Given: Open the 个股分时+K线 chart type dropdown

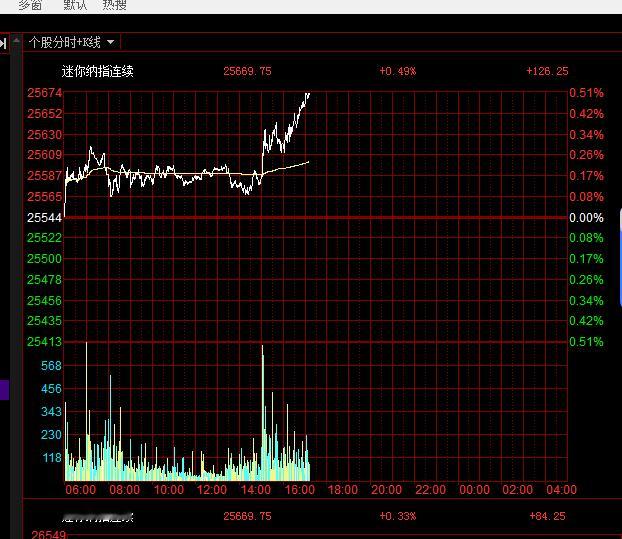Looking at the screenshot, I should tap(71, 42).
